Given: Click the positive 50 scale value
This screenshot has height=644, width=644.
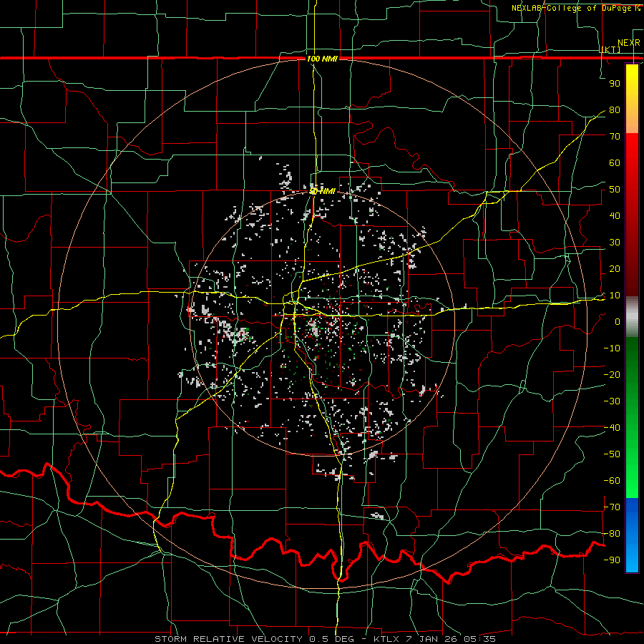Looking at the screenshot, I should tap(615, 190).
